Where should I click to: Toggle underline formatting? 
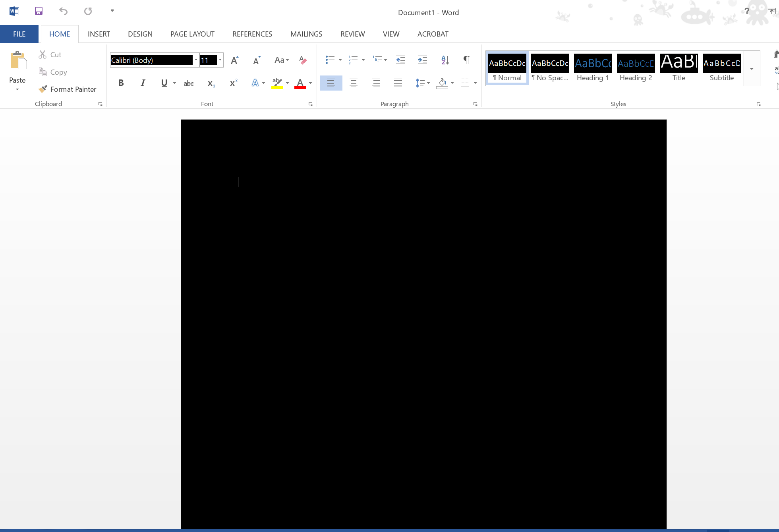pos(164,83)
